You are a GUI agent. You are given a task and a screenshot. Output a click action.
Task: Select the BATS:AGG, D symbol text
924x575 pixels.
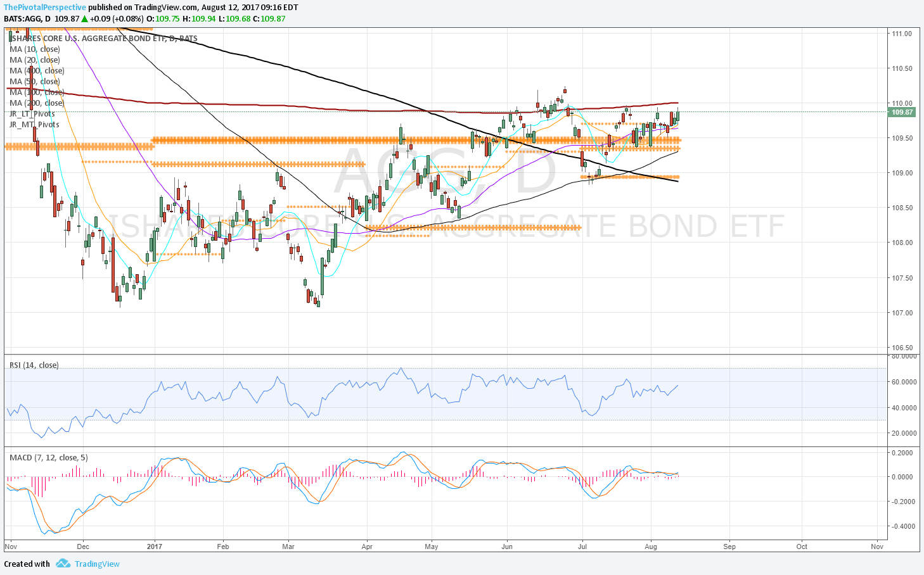pyautogui.click(x=27, y=19)
